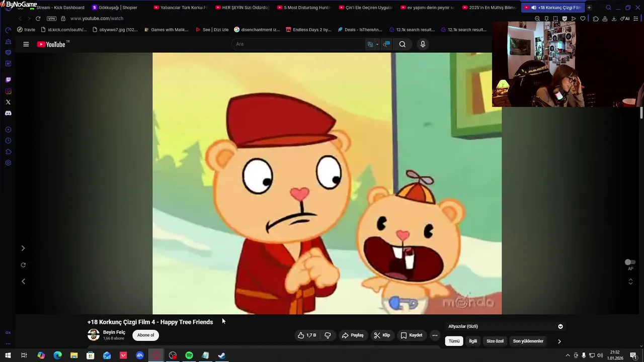Image resolution: width=644 pixels, height=362 pixels.
Task: Click the video player frame
Action: pyautogui.click(x=327, y=184)
